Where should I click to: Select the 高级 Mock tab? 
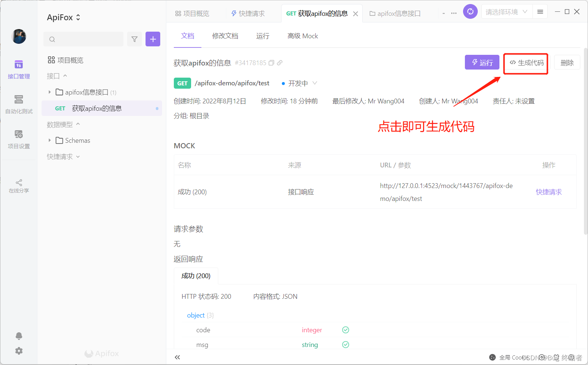(303, 36)
